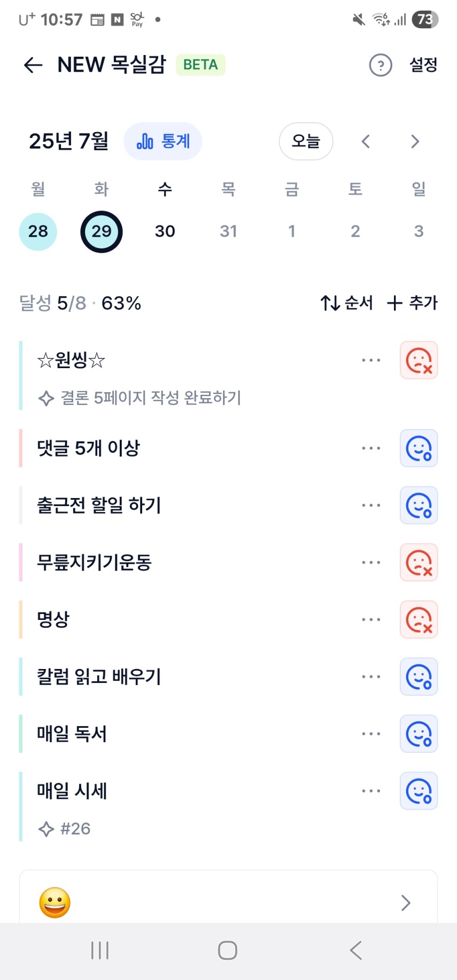Toggle smiley status for 출근전 할일 하기
This screenshot has width=457, height=980.
click(x=419, y=505)
